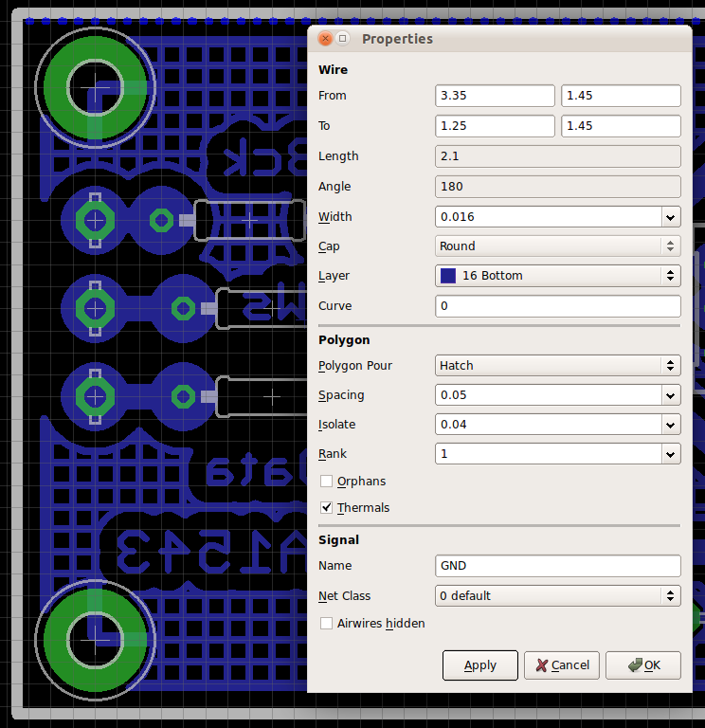Open the Layer dropdown showing 16 Bottom

558,276
